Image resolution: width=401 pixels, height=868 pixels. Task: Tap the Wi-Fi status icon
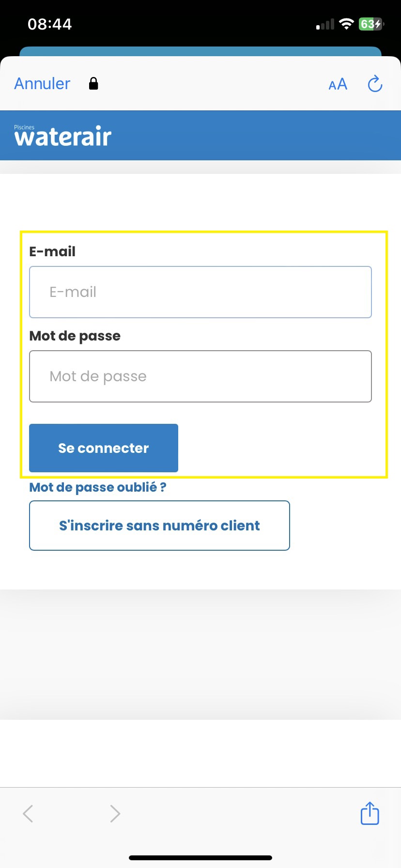tap(347, 24)
